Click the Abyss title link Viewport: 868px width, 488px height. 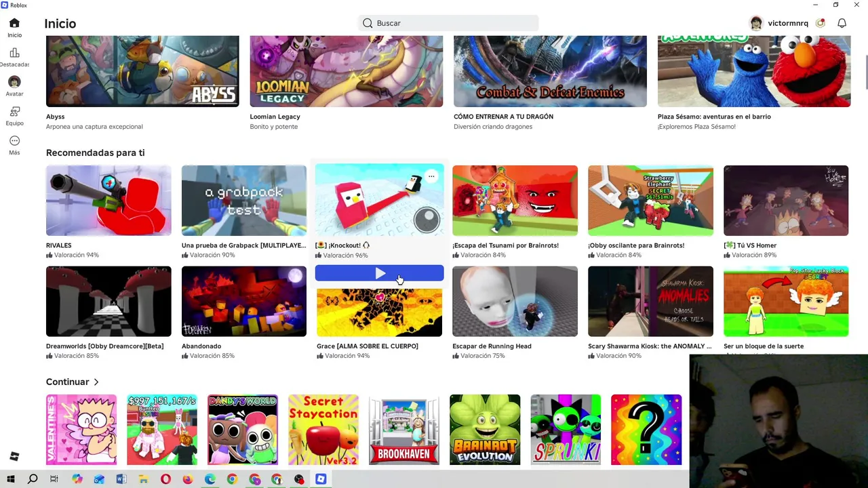[56, 117]
